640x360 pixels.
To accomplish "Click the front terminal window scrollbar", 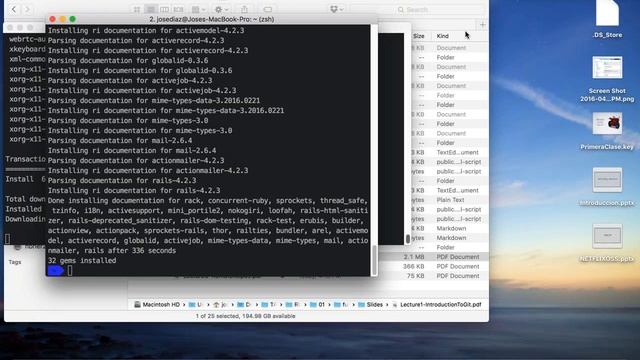I will coord(374,260).
